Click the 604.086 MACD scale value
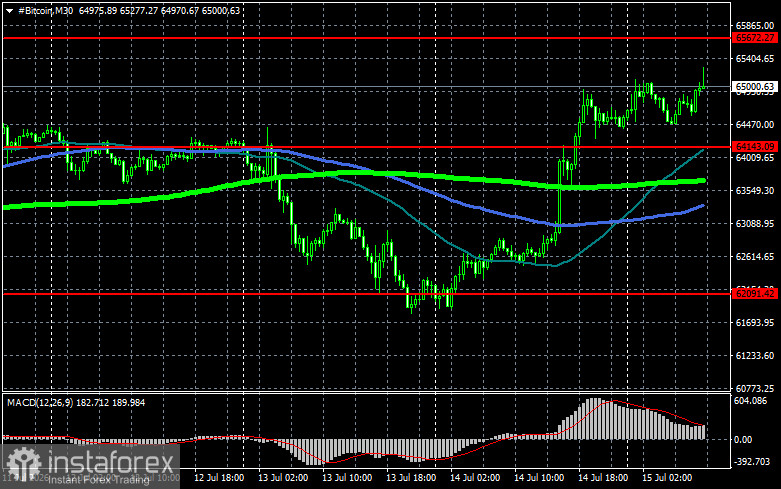Image resolution: width=781 pixels, height=489 pixels. pyautogui.click(x=751, y=400)
